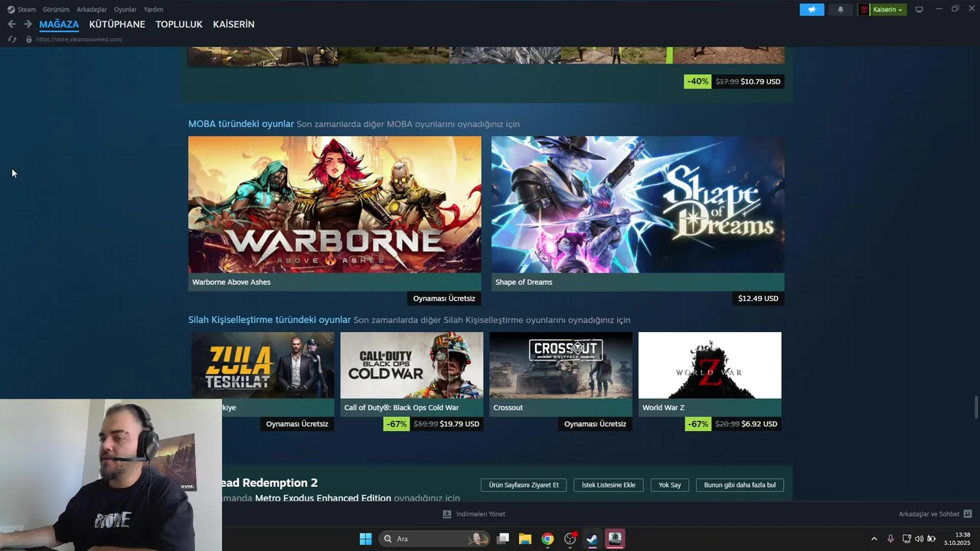Open the network tray icon
This screenshot has width=980, height=551.
(x=906, y=539)
